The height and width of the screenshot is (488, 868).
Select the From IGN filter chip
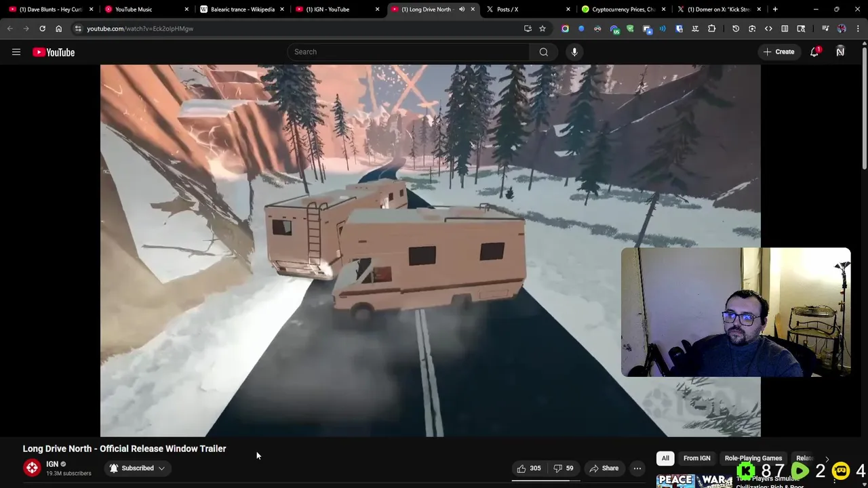pos(696,459)
